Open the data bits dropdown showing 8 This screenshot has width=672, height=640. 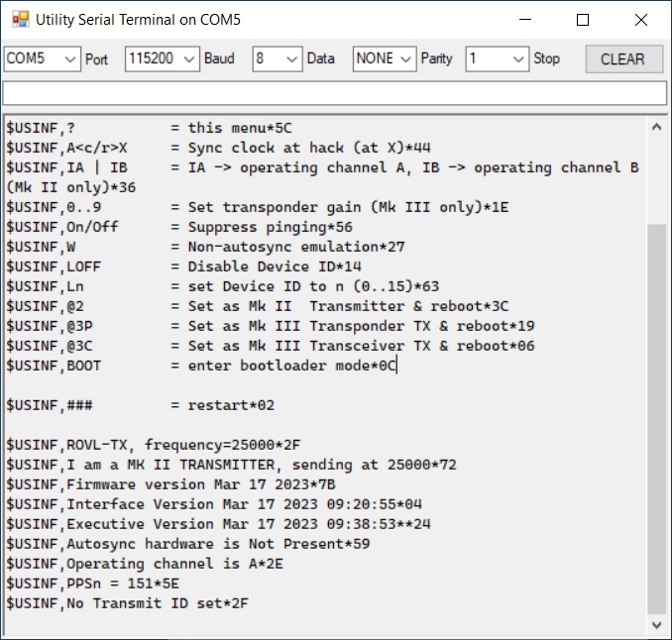277,58
